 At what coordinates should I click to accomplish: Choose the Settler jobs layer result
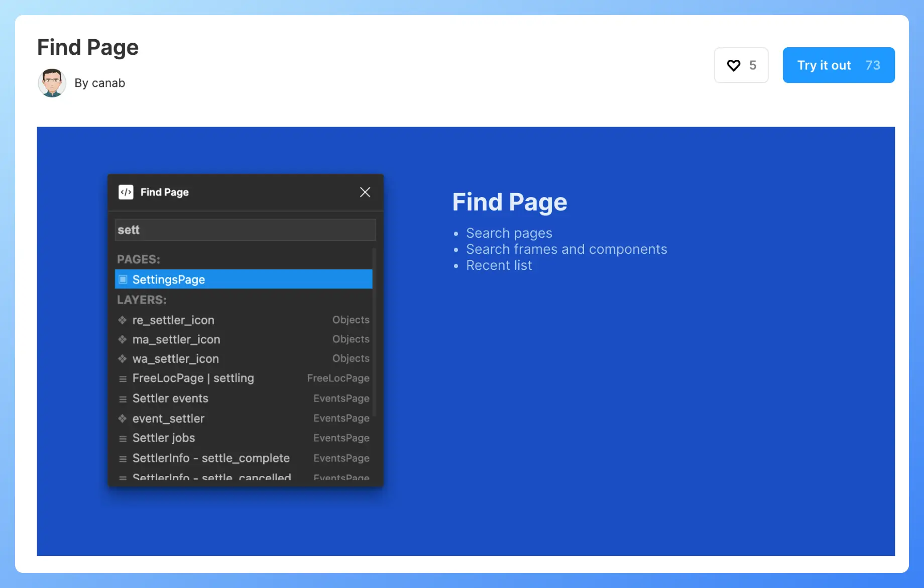(x=164, y=438)
